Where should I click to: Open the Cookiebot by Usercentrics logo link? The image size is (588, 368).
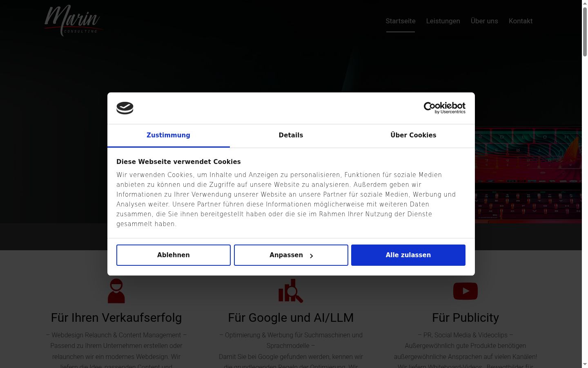[444, 108]
